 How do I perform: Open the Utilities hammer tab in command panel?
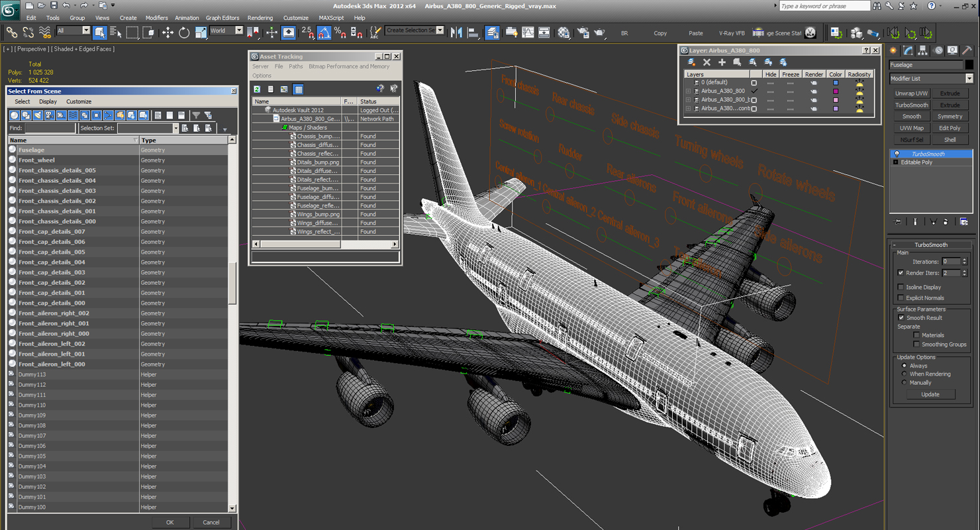967,50
